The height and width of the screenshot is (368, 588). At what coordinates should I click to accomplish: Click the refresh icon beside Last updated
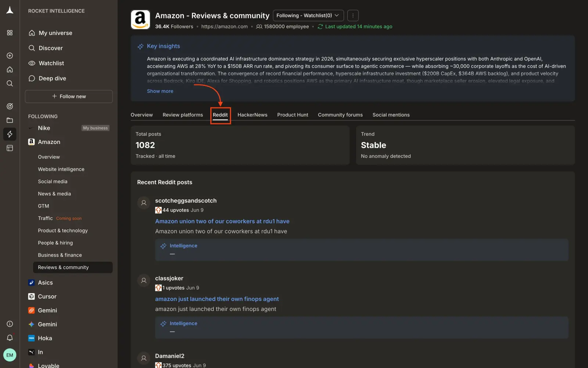(x=320, y=26)
